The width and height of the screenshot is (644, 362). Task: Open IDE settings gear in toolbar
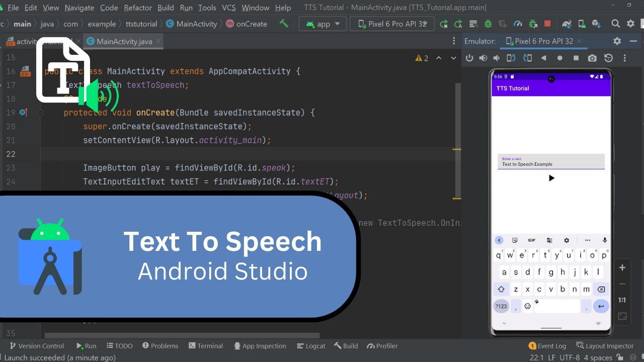click(630, 24)
